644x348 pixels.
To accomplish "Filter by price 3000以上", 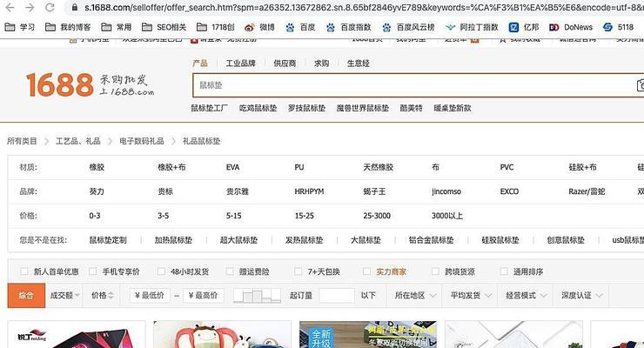I will click(x=447, y=216).
